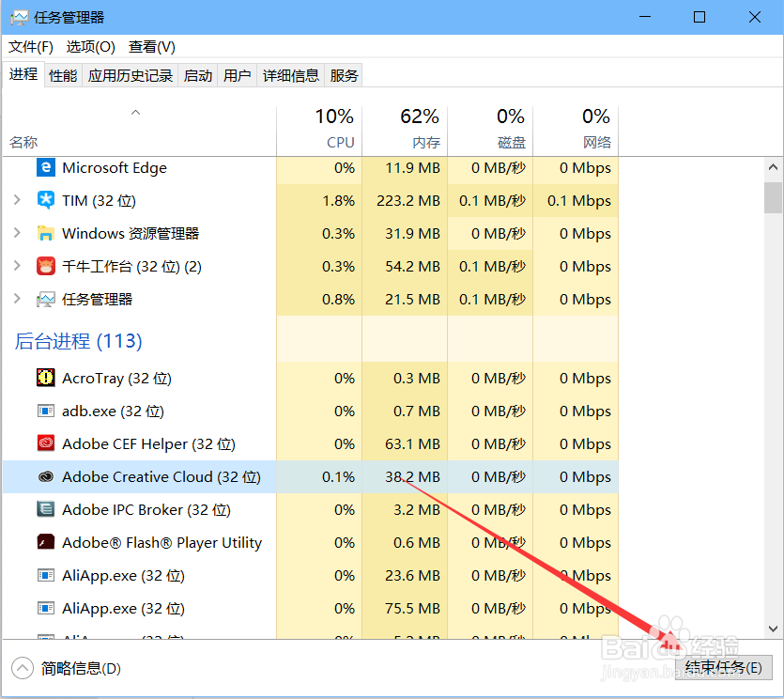The image size is (784, 699).
Task: Click the Microsoft Edge process icon
Action: tap(45, 167)
